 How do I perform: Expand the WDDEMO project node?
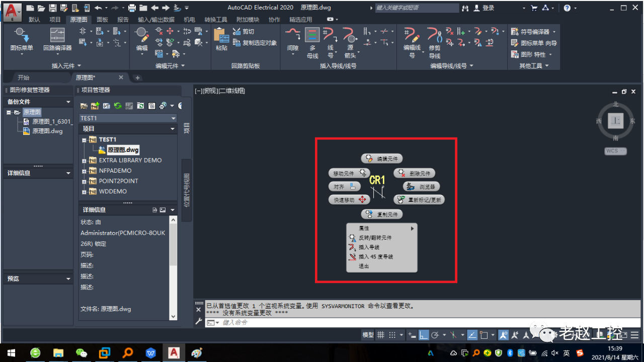coord(84,191)
